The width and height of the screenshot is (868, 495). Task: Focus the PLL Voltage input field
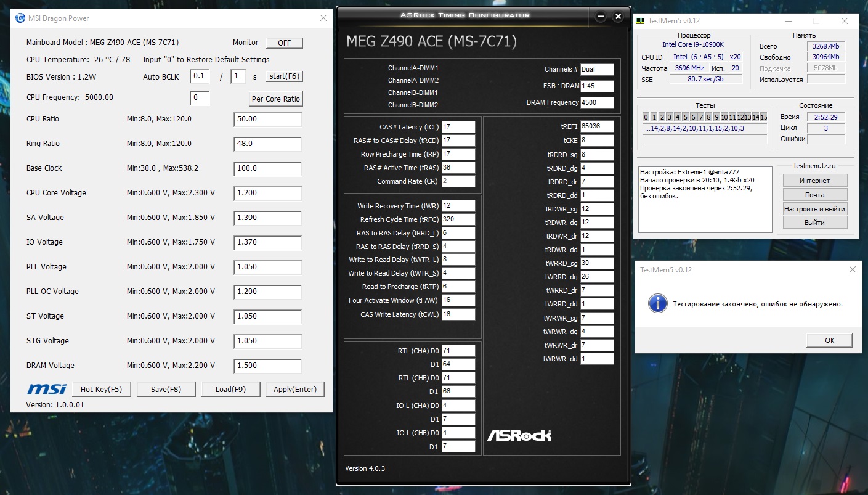pos(268,268)
